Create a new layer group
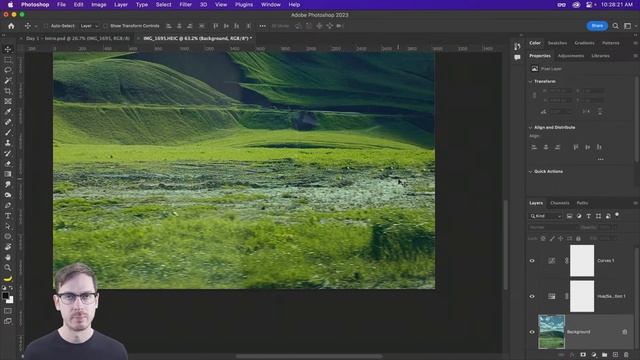Screen dimensions: 640x360 pyautogui.click(x=604, y=355)
